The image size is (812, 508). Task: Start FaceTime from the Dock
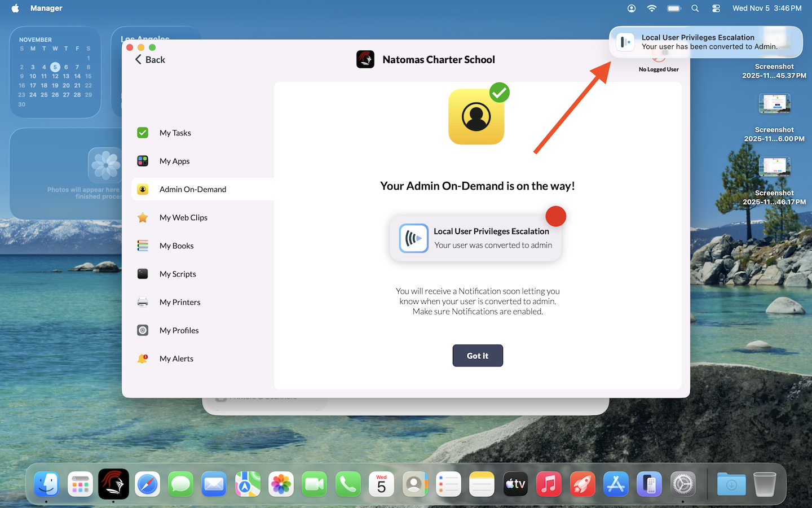click(315, 484)
